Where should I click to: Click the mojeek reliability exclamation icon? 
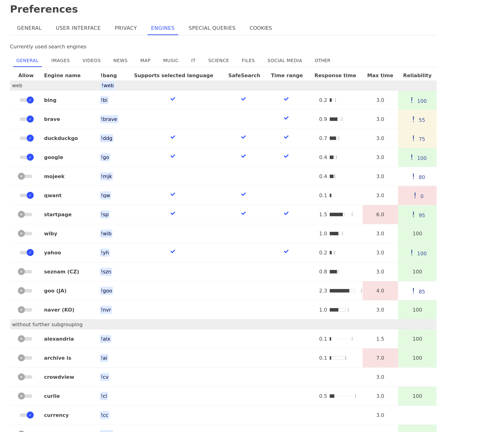pyautogui.click(x=413, y=176)
